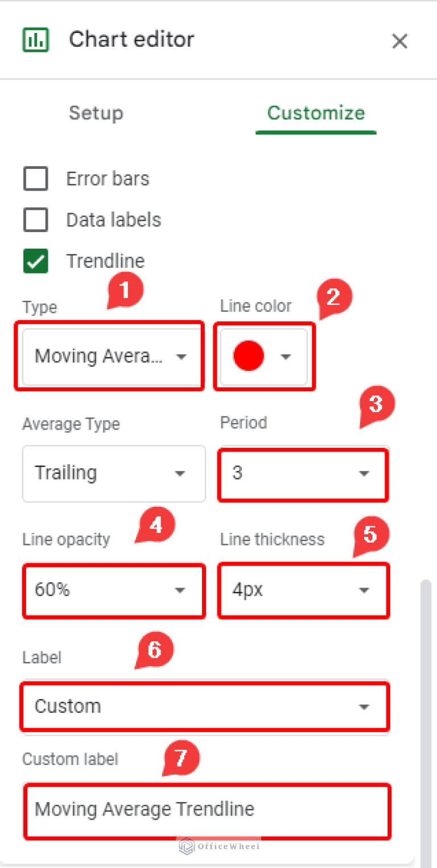Expand the Average Type dropdown
Screen dimensions: 437x868
coord(114,473)
